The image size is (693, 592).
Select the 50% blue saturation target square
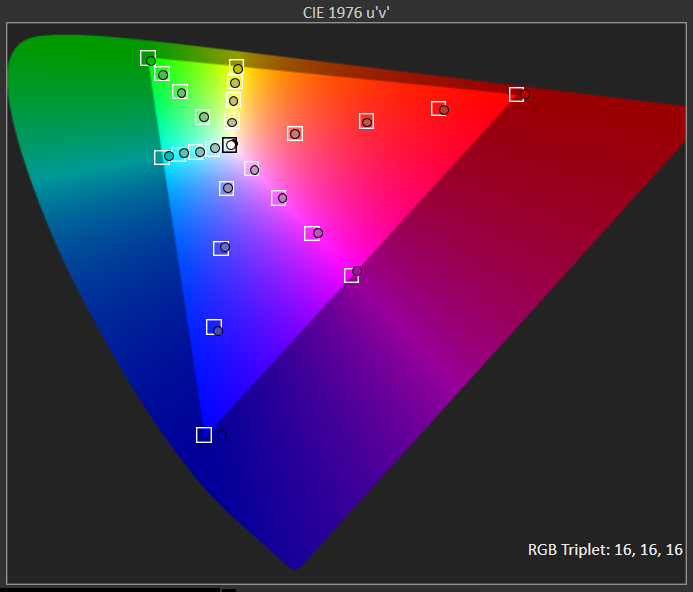click(221, 248)
